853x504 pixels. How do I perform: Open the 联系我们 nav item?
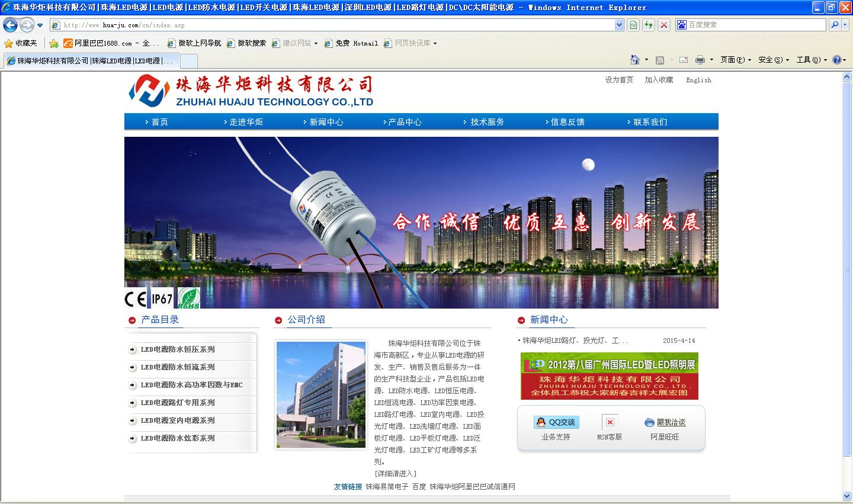[650, 122]
